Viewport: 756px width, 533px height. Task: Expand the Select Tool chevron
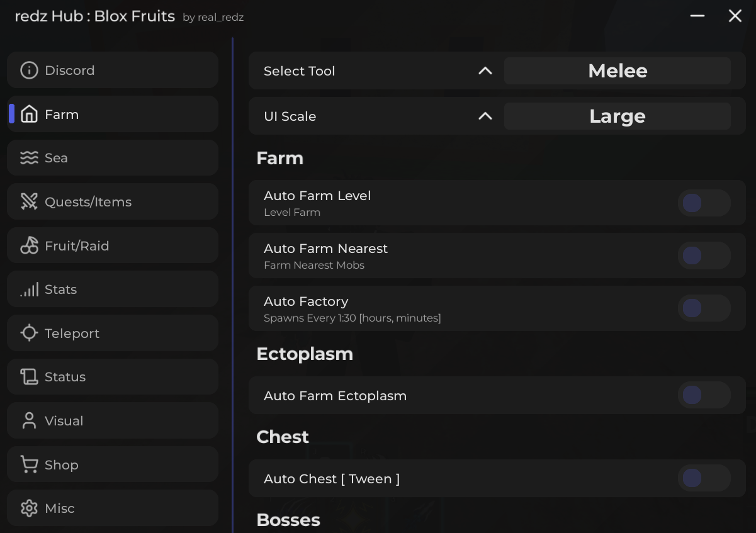point(485,71)
